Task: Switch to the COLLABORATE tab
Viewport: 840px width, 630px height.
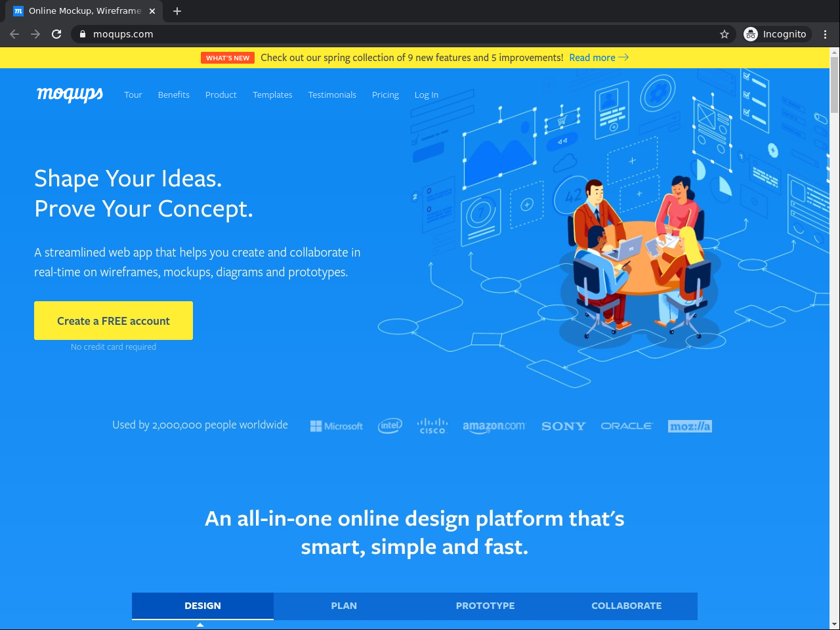Action: pos(627,606)
